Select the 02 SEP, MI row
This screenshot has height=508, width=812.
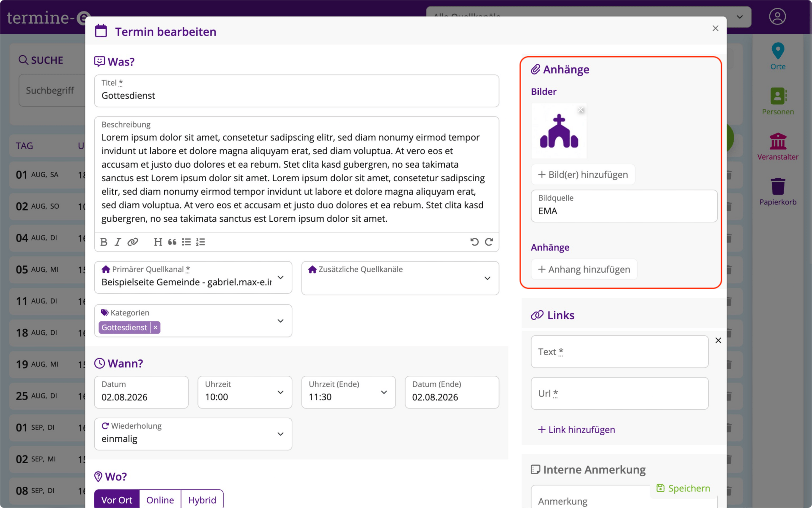pos(47,459)
